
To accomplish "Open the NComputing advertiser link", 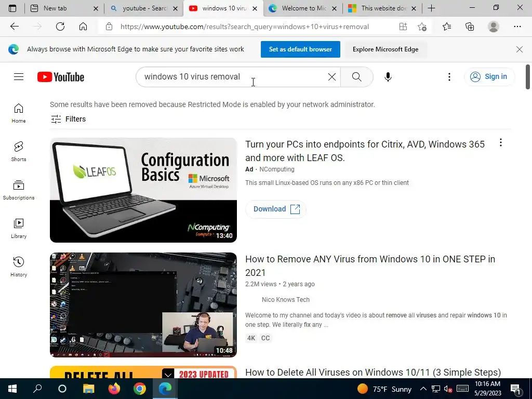I will pos(277,169).
